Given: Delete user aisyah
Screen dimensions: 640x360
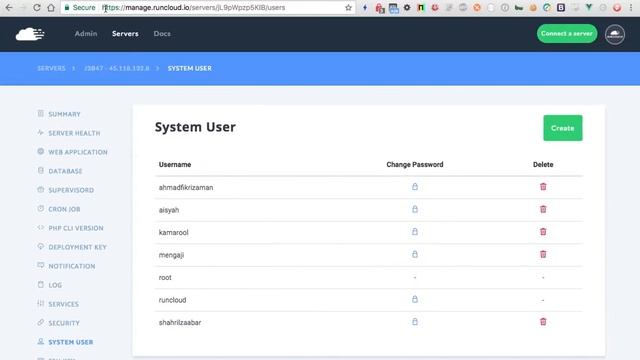Looking at the screenshot, I should tap(543, 209).
